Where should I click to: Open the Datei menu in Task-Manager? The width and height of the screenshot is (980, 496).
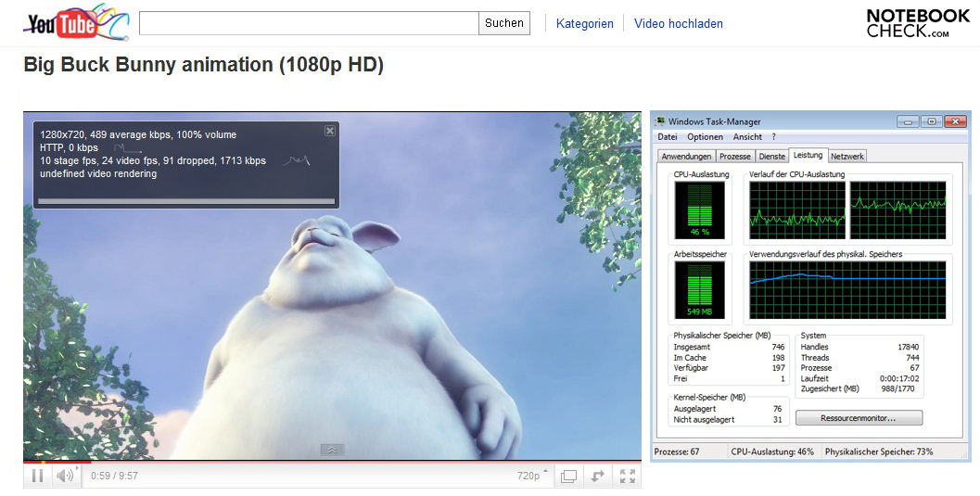point(667,137)
